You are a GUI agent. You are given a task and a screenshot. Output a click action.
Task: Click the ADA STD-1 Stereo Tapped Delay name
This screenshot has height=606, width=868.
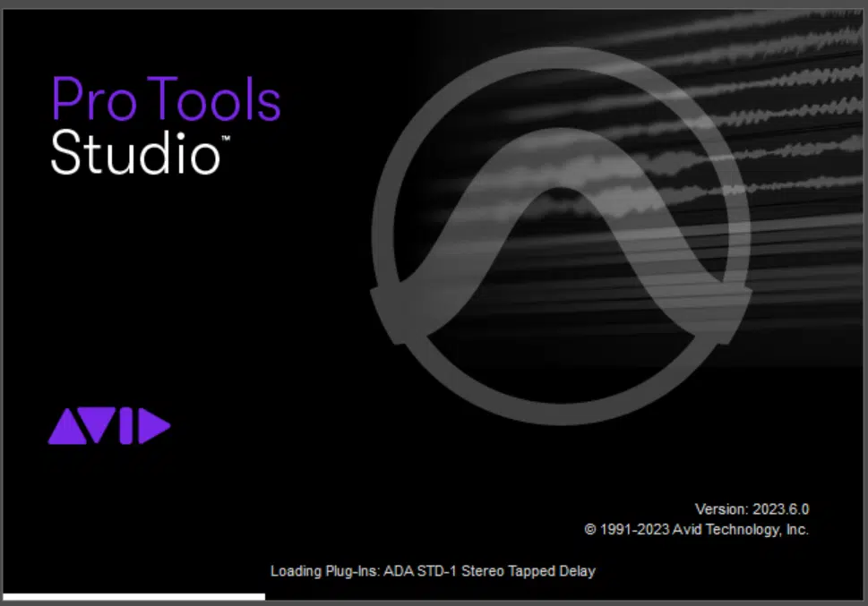(x=489, y=570)
